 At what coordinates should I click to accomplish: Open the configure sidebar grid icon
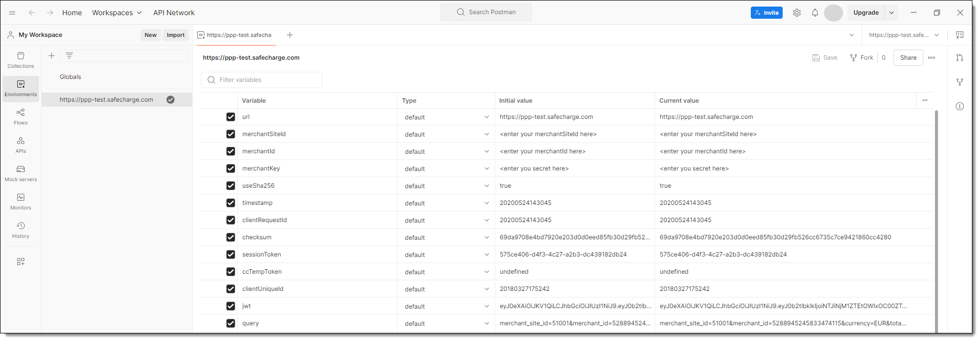(x=21, y=262)
